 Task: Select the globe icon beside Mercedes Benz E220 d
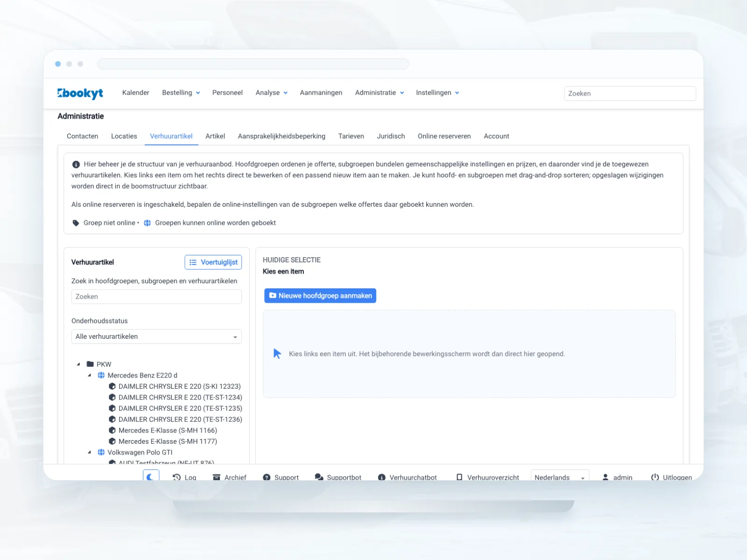tap(101, 375)
